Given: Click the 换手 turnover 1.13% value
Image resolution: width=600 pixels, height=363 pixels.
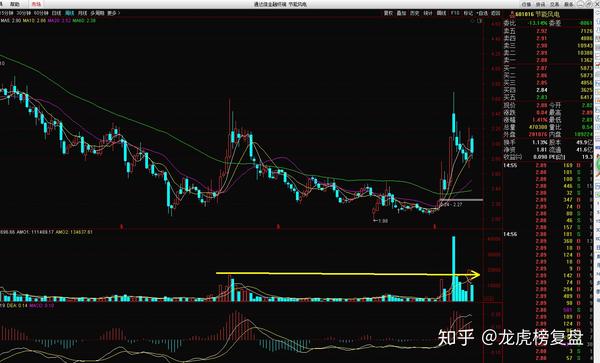Looking at the screenshot, I should 540,142.
